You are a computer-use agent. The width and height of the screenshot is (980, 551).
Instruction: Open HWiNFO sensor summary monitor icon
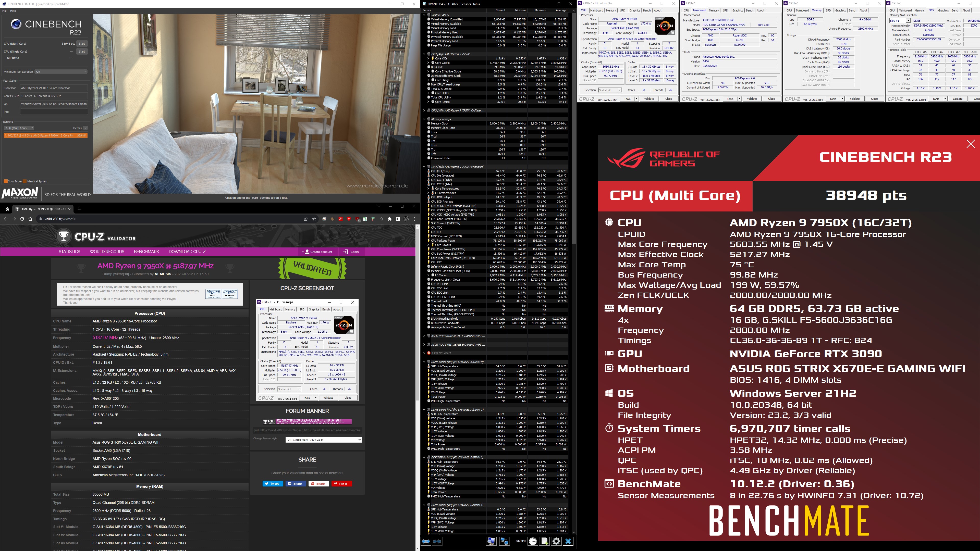point(491,541)
